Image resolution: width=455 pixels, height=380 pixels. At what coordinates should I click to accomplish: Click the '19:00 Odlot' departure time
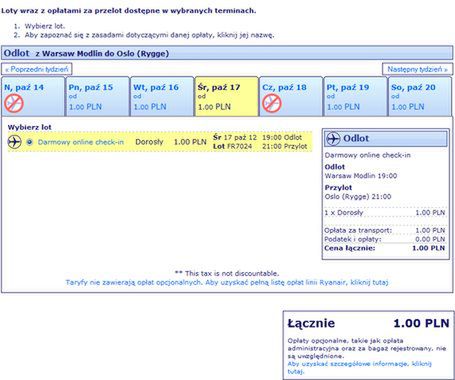[x=282, y=138]
